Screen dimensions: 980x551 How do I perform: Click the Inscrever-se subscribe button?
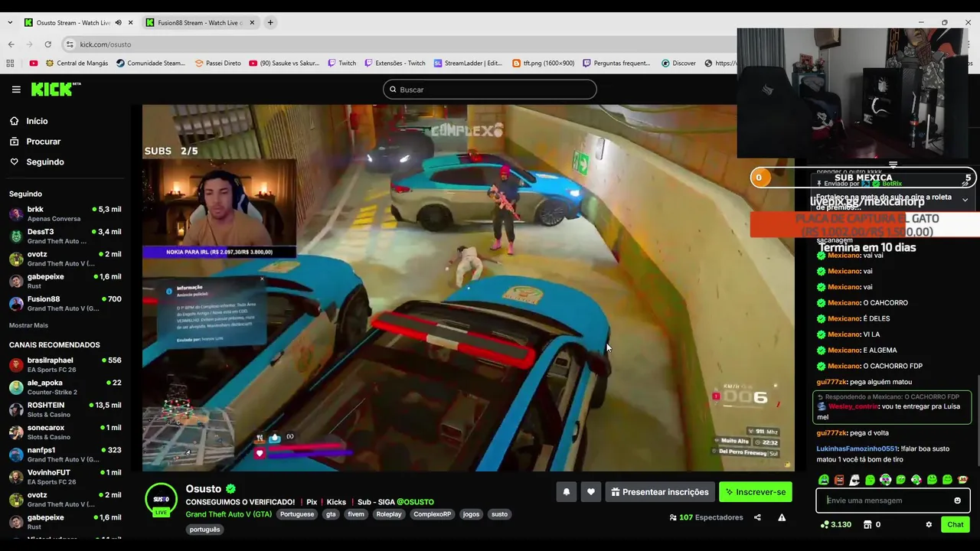click(755, 492)
